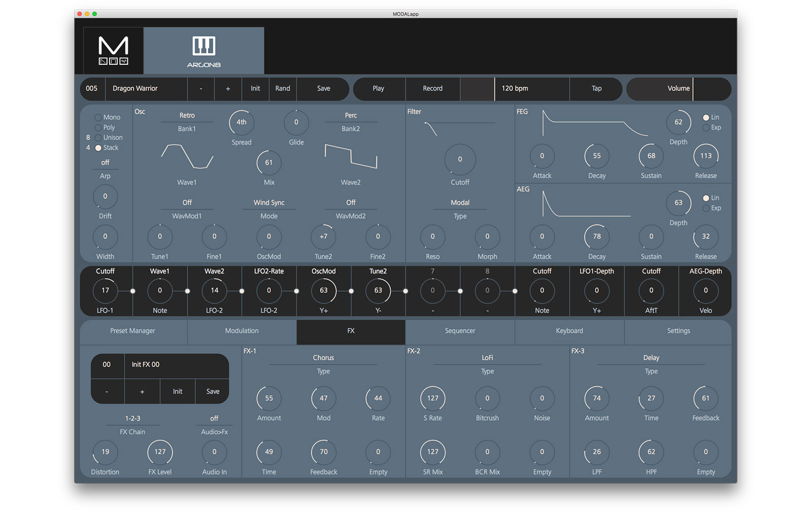Viewport: 812px width, 511px height.
Task: Click the Chorus Amount knob showing 55
Action: pos(269,398)
